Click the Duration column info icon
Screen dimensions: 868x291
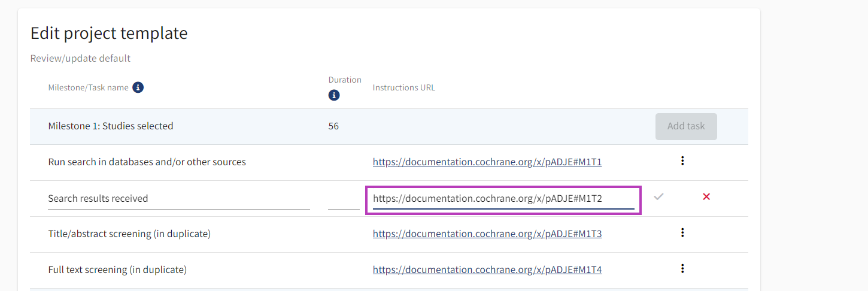[x=334, y=95]
